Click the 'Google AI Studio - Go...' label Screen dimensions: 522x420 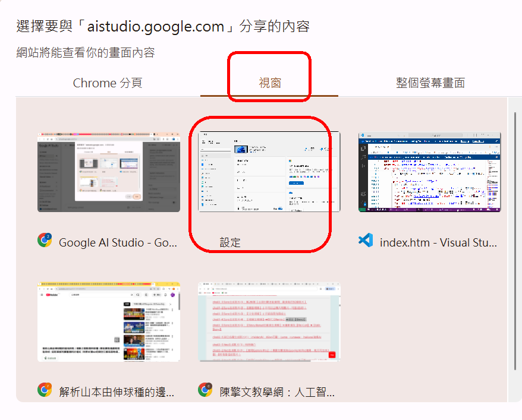tap(118, 242)
